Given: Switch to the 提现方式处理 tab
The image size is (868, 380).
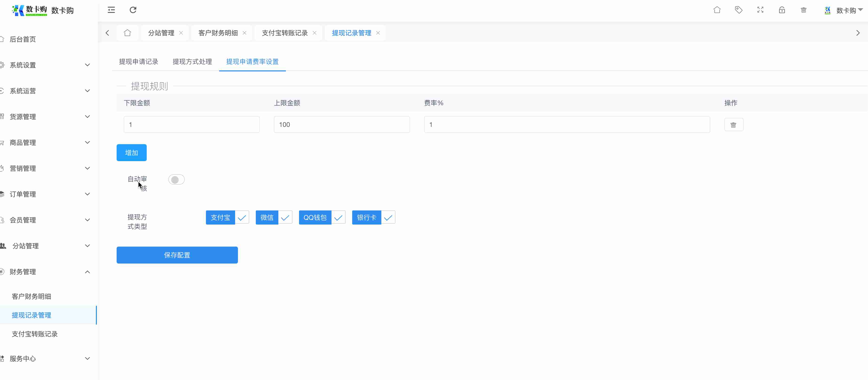Looking at the screenshot, I should click(192, 62).
